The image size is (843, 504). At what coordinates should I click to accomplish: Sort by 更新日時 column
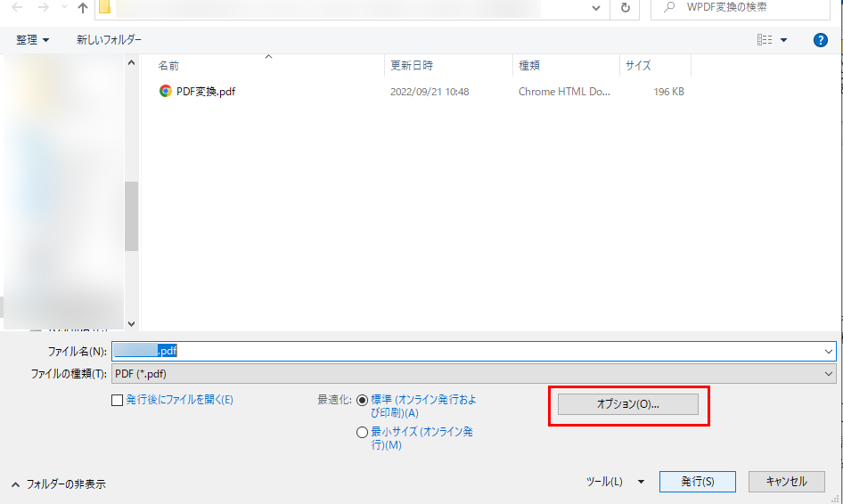coord(412,66)
